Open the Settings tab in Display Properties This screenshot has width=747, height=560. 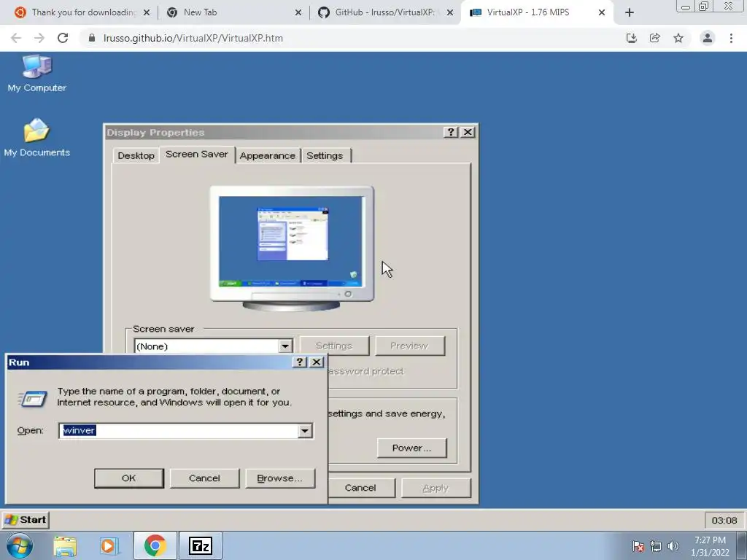325,156
